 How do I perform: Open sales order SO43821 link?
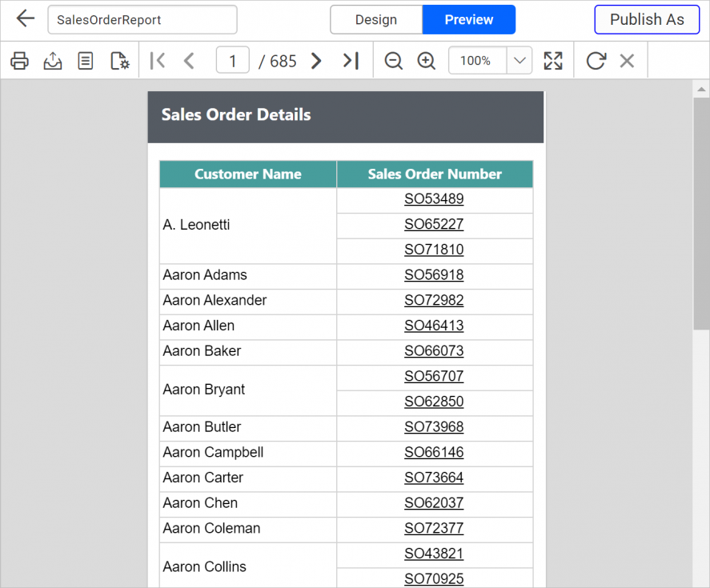434,554
